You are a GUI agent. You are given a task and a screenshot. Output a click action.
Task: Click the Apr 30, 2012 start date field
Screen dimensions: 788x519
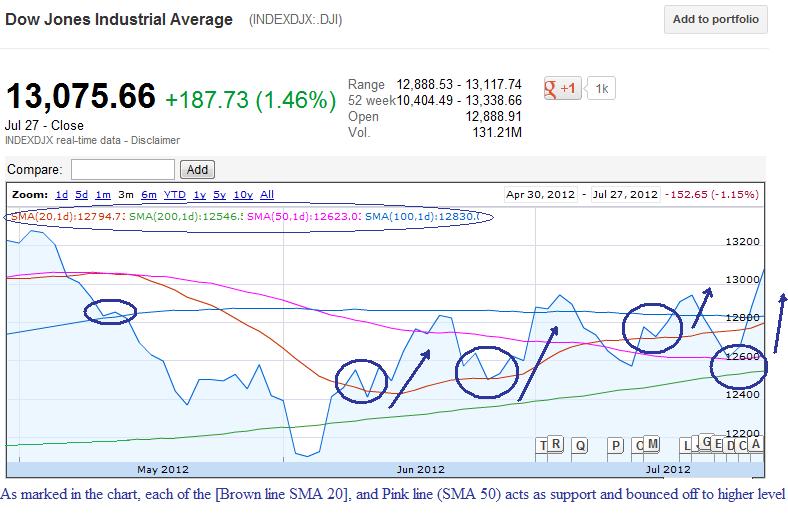540,194
